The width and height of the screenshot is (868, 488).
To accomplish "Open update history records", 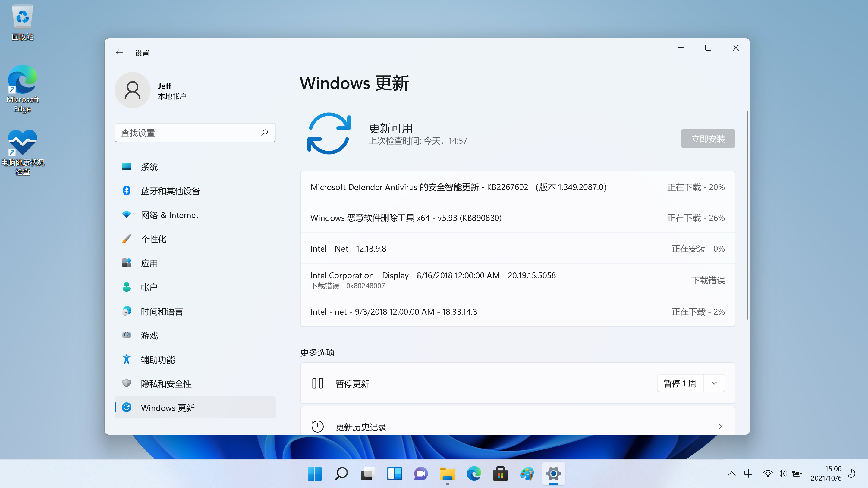I will click(x=517, y=427).
